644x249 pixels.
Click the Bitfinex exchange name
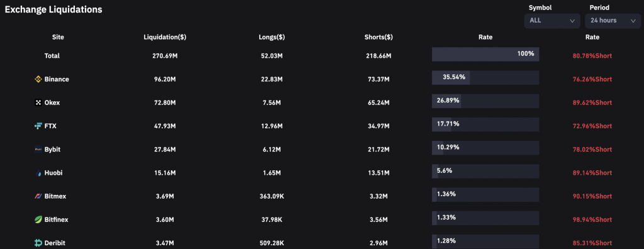57,220
